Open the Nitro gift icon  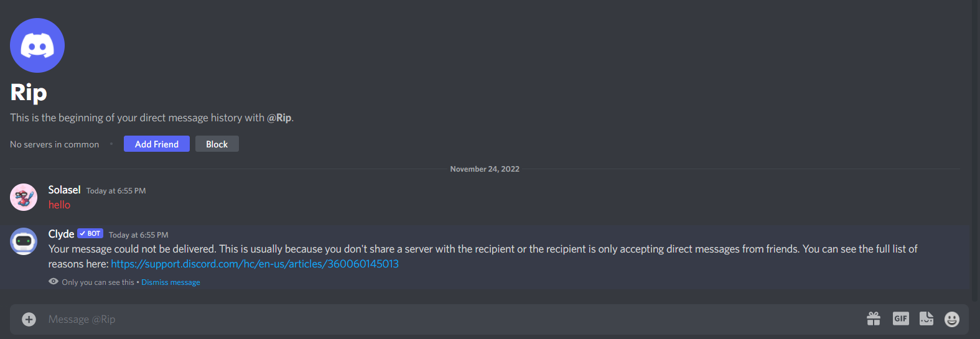point(874,319)
